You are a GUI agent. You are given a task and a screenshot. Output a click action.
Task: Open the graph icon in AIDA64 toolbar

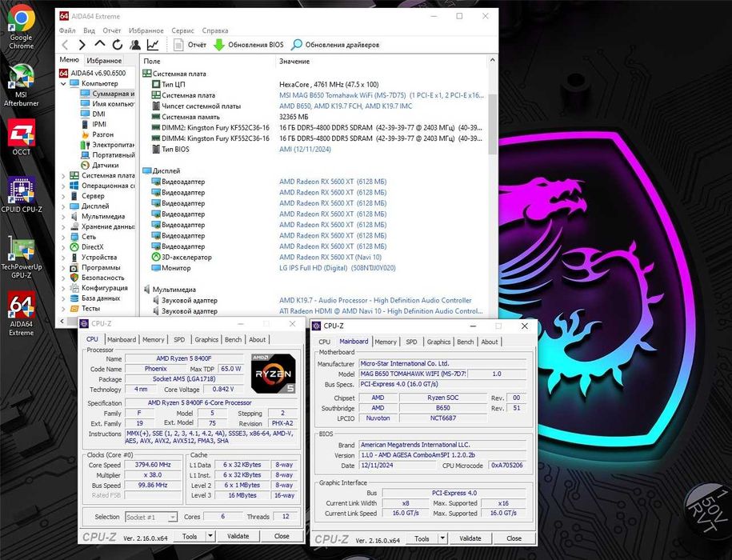pos(153,45)
